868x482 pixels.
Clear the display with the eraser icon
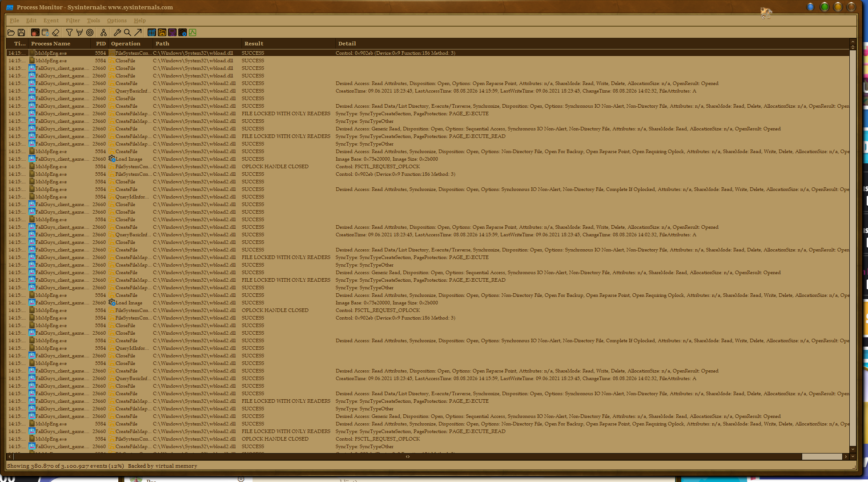pos(56,32)
